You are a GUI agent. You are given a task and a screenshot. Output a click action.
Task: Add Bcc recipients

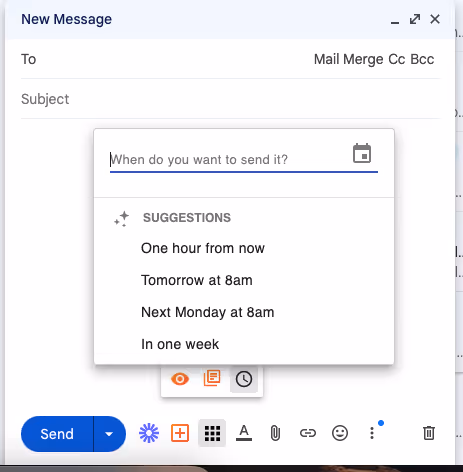coord(422,59)
